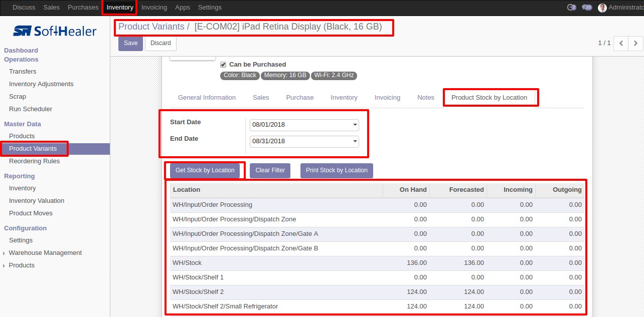This screenshot has height=317, width=644.
Task: Select the Product Stock by Location tab
Action: click(x=490, y=98)
